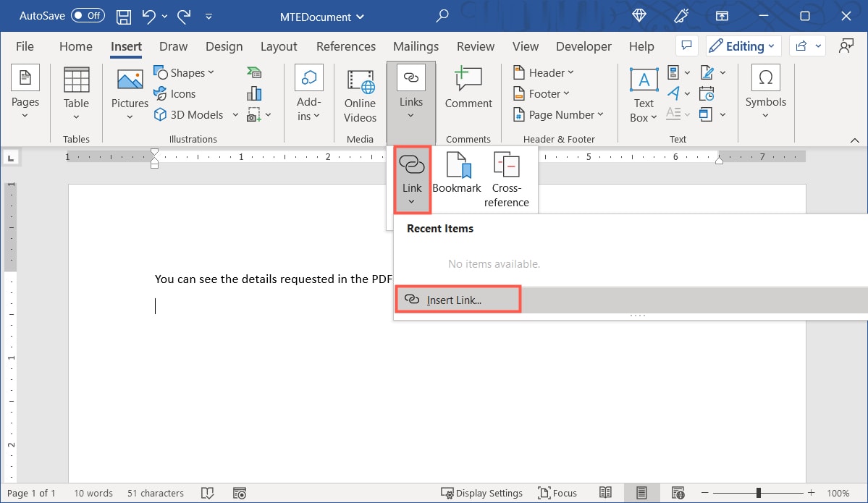Image resolution: width=868 pixels, height=503 pixels.
Task: Click the Undo icon
Action: (149, 17)
